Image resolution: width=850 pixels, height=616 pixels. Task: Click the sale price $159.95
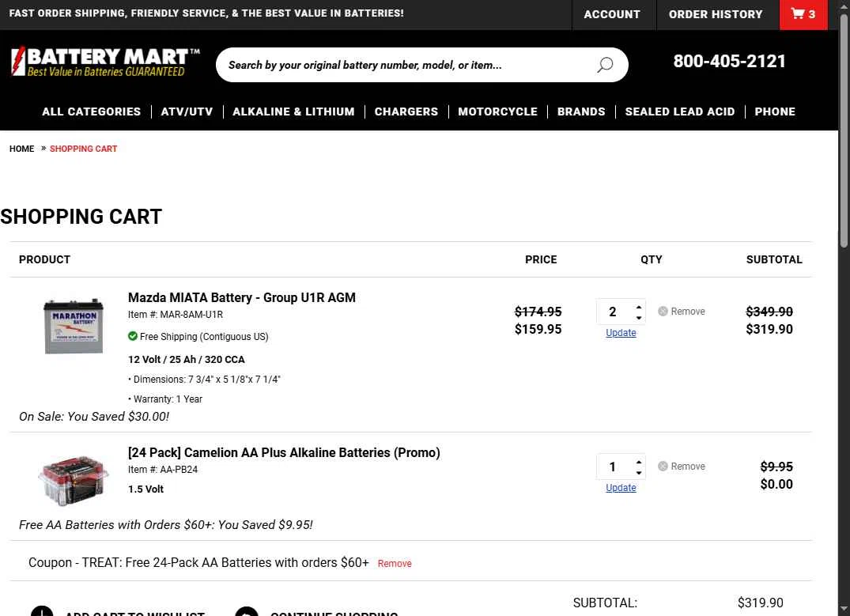[538, 329]
